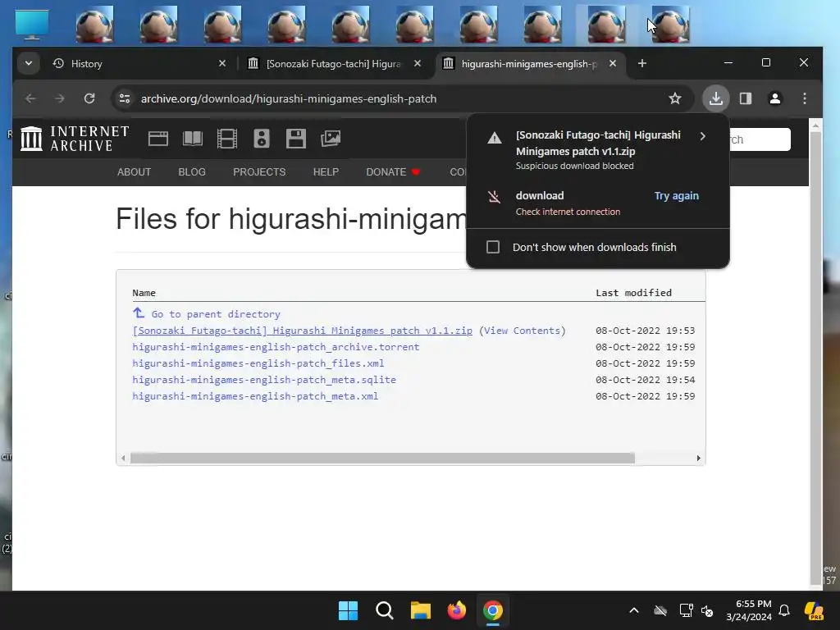Viewport: 840px width, 630px height.
Task: Open the Internet Archive Software floppy icon
Action: [295, 139]
